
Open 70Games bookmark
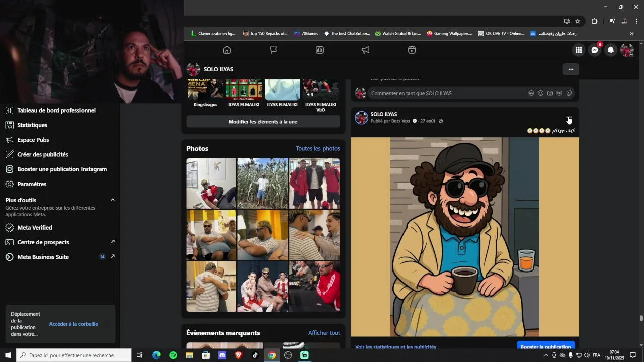(x=306, y=34)
